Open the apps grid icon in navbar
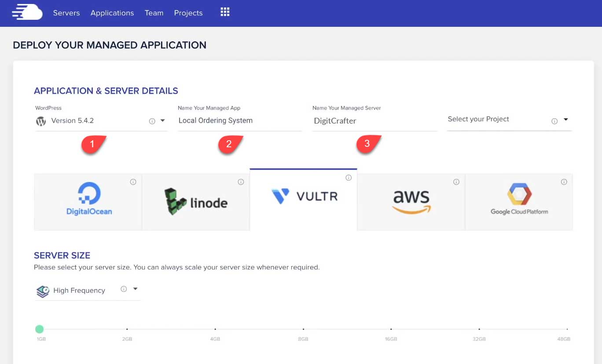Screen dimensions: 602x364 225,12
